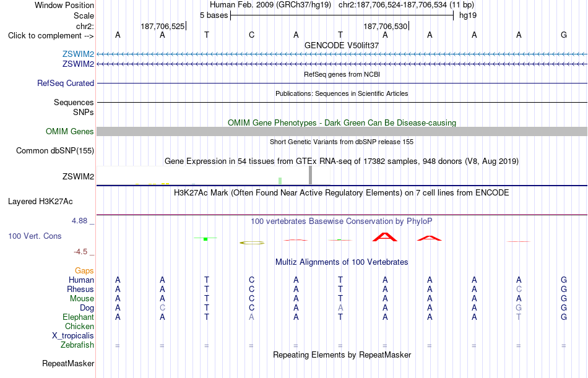Click base G in the sequence ruler
588x378 pixels.
pos(564,35)
